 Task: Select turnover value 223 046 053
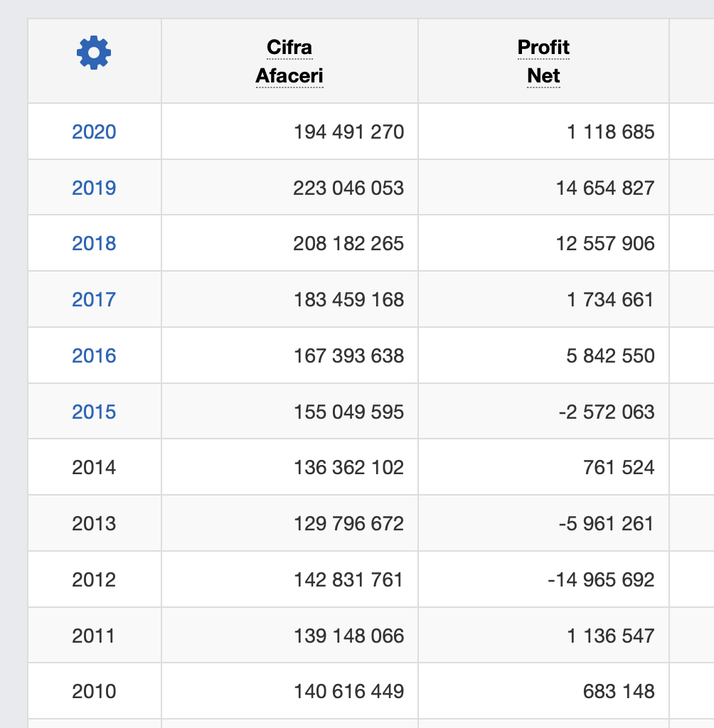(x=348, y=188)
